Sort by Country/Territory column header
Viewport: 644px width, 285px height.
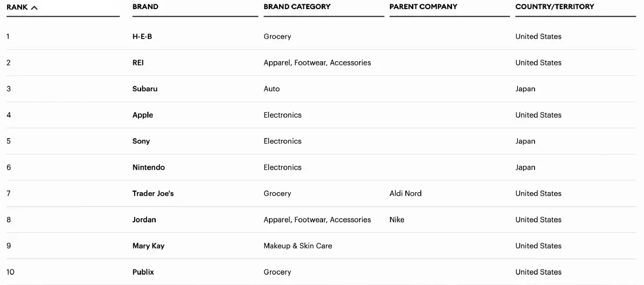(554, 7)
